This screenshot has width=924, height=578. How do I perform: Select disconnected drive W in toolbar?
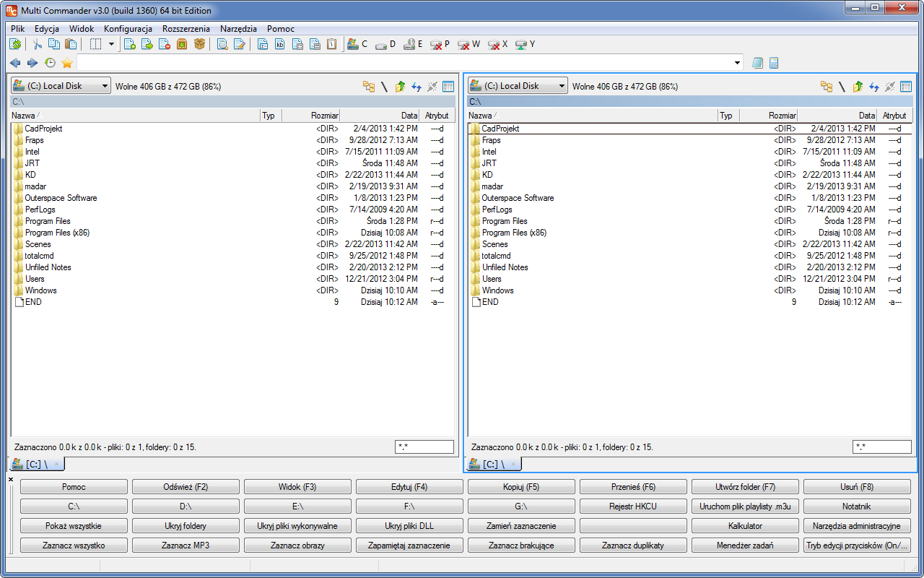point(468,44)
